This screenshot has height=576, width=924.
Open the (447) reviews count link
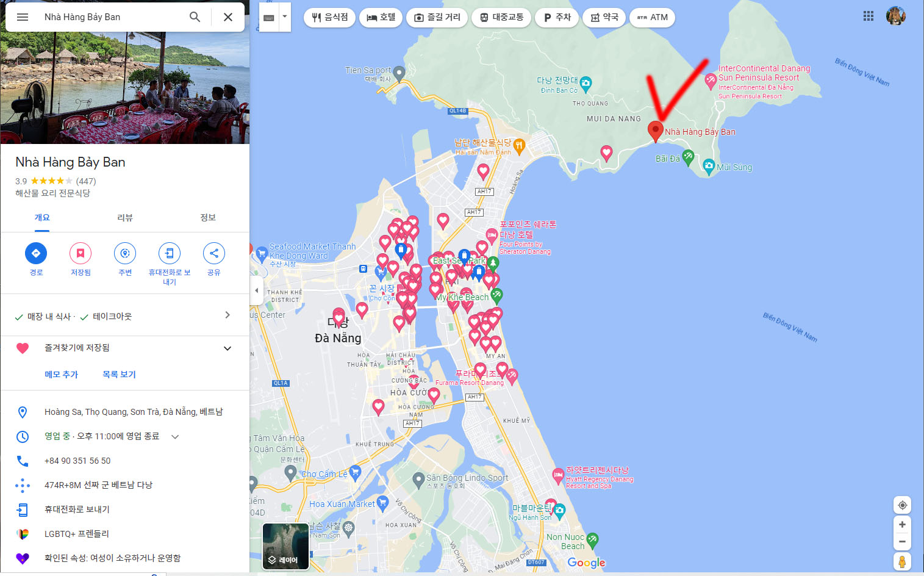(x=86, y=181)
